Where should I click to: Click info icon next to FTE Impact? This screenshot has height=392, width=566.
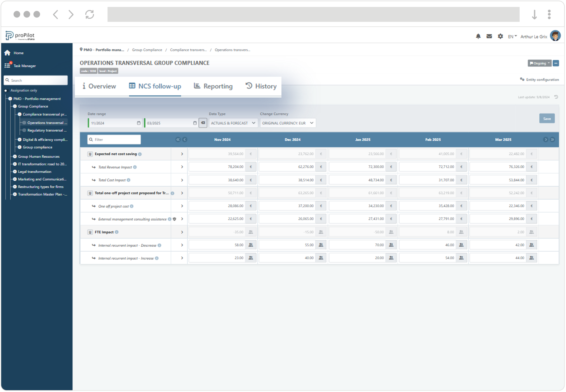pos(117,232)
